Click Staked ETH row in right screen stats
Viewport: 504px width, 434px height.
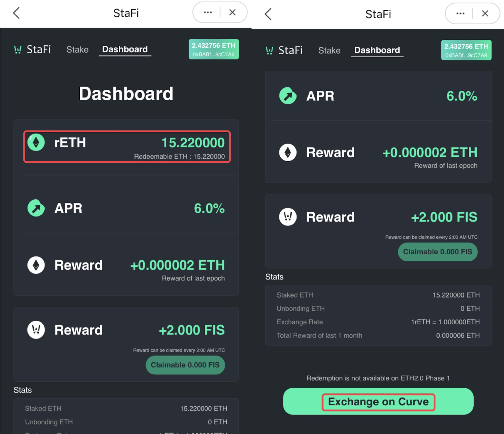378,295
